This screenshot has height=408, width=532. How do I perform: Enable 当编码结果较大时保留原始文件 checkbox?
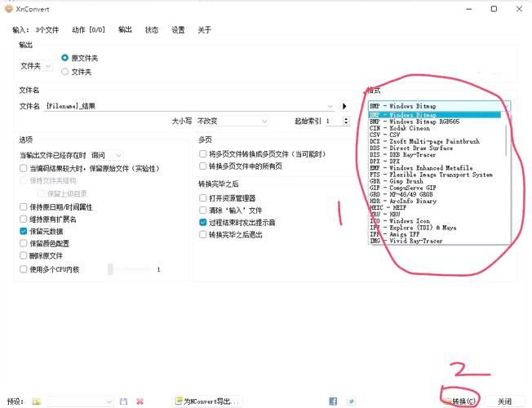pyautogui.click(x=24, y=168)
